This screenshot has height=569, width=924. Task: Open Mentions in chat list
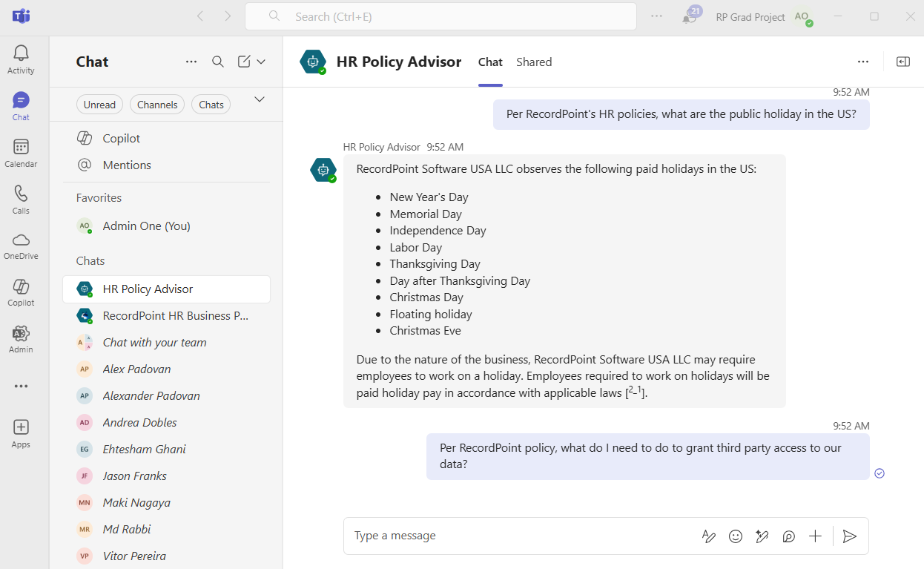click(x=167, y=165)
